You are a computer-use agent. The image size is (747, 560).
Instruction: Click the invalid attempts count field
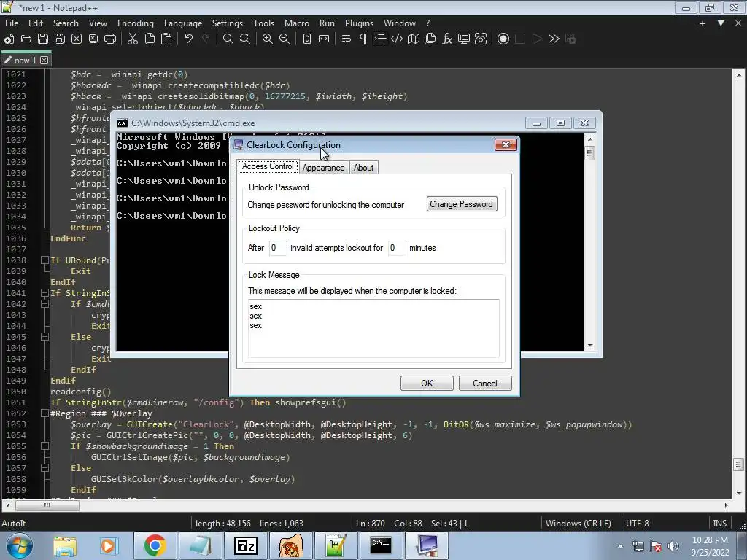(x=278, y=248)
